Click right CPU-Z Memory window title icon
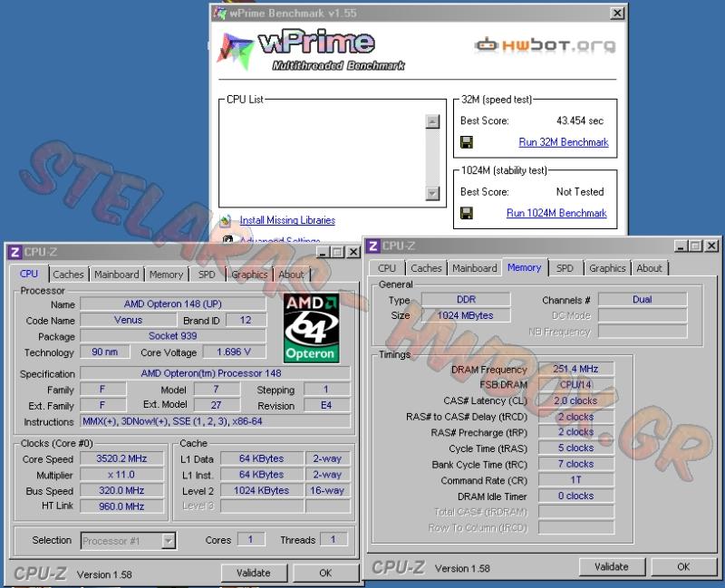Image resolution: width=725 pixels, height=588 pixels. pos(373,246)
